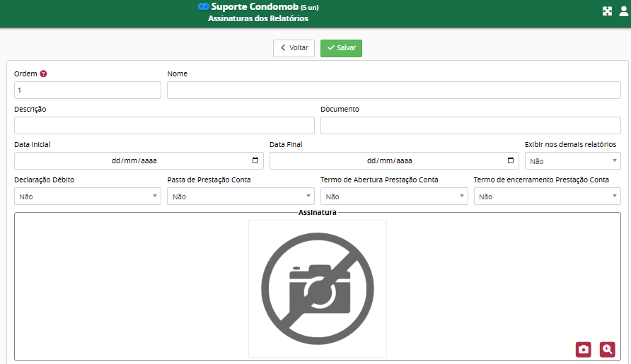
Task: Click the magnifier zoom icon for signature
Action: [607, 349]
